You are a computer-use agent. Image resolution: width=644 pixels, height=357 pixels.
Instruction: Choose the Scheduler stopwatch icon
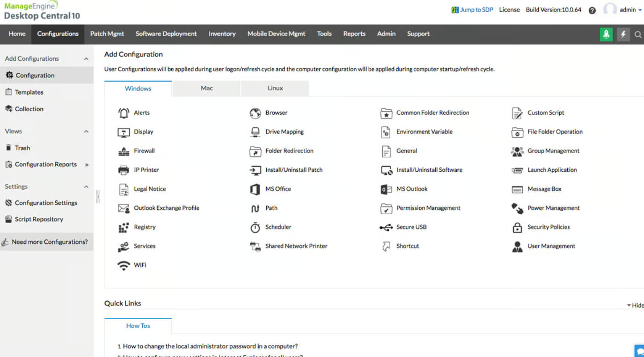255,228
